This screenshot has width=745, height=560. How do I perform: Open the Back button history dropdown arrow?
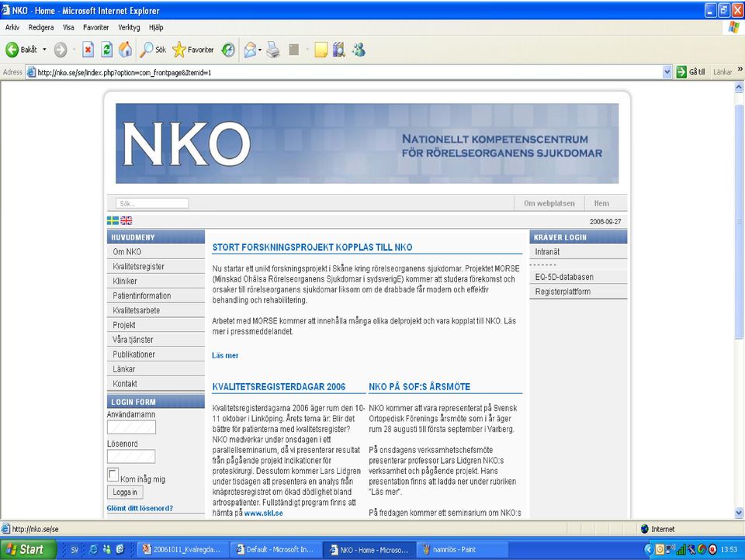coord(45,50)
